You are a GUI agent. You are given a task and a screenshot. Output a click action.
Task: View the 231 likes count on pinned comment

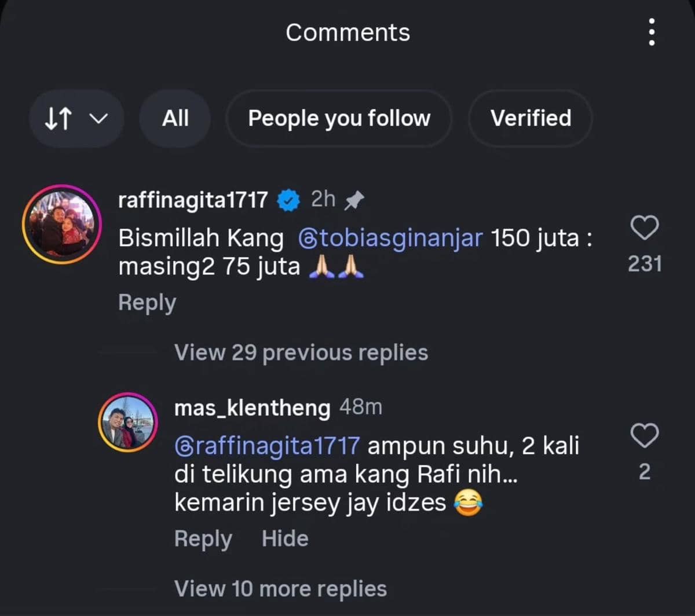644,263
